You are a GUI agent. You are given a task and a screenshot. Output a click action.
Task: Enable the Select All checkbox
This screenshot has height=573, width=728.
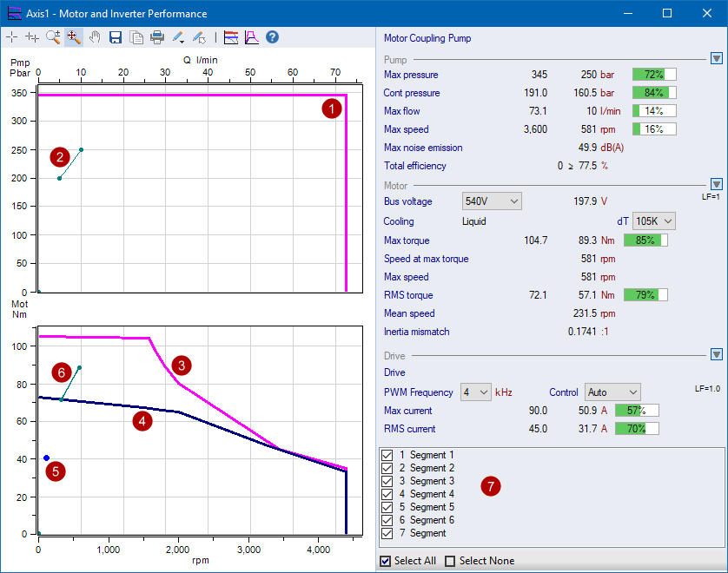tap(384, 561)
